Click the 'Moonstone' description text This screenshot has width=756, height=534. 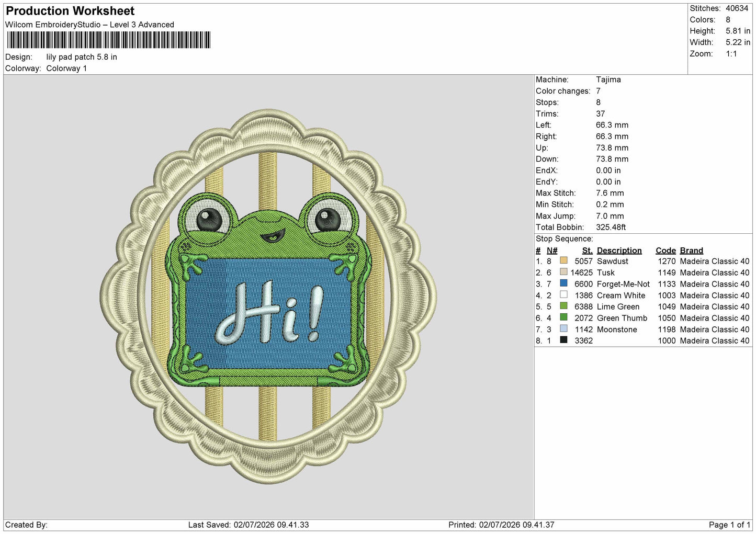pyautogui.click(x=617, y=330)
